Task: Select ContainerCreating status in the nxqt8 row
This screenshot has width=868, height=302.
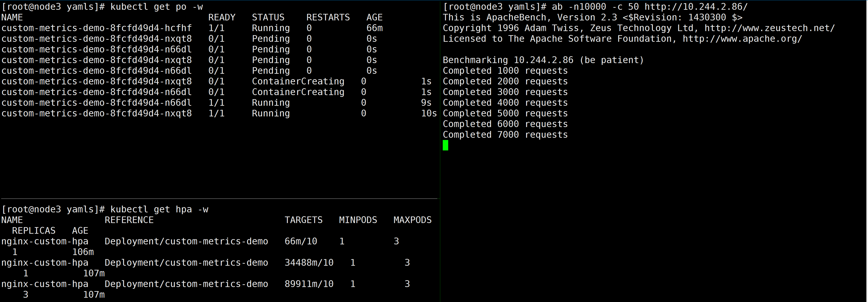Action: [298, 81]
